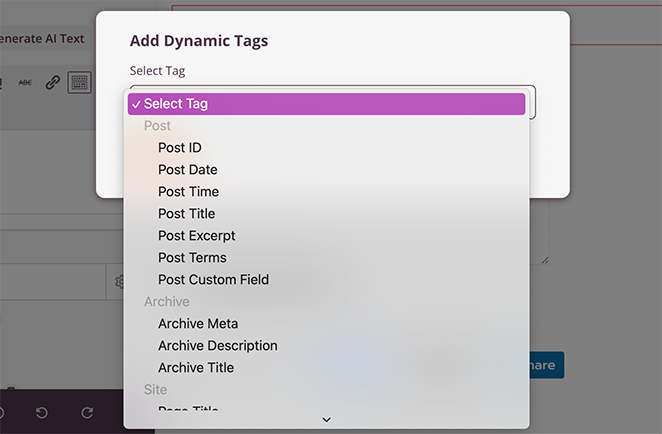Pick Post Title dynamic tag
Image resolution: width=662 pixels, height=434 pixels.
187,214
